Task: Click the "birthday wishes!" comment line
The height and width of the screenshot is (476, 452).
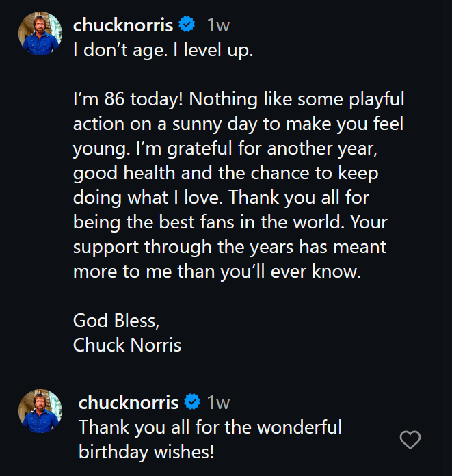Action: point(147,452)
